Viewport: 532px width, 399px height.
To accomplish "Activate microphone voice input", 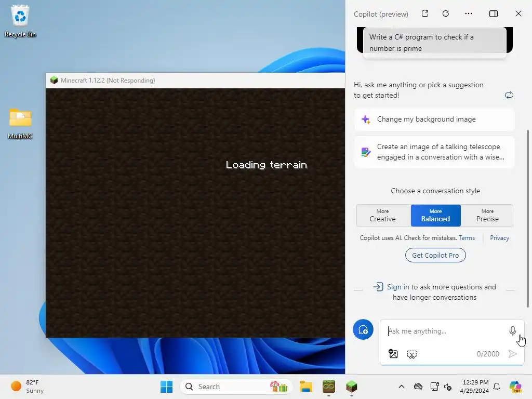I will pos(512,331).
